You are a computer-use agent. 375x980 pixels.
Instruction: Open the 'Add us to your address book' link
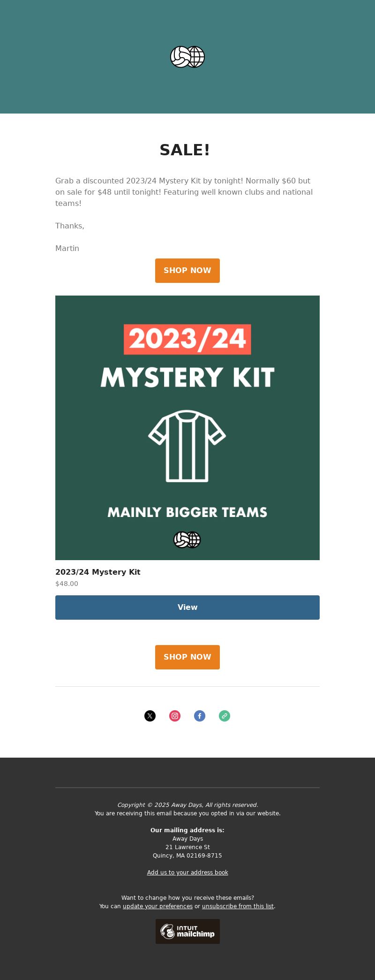(187, 873)
